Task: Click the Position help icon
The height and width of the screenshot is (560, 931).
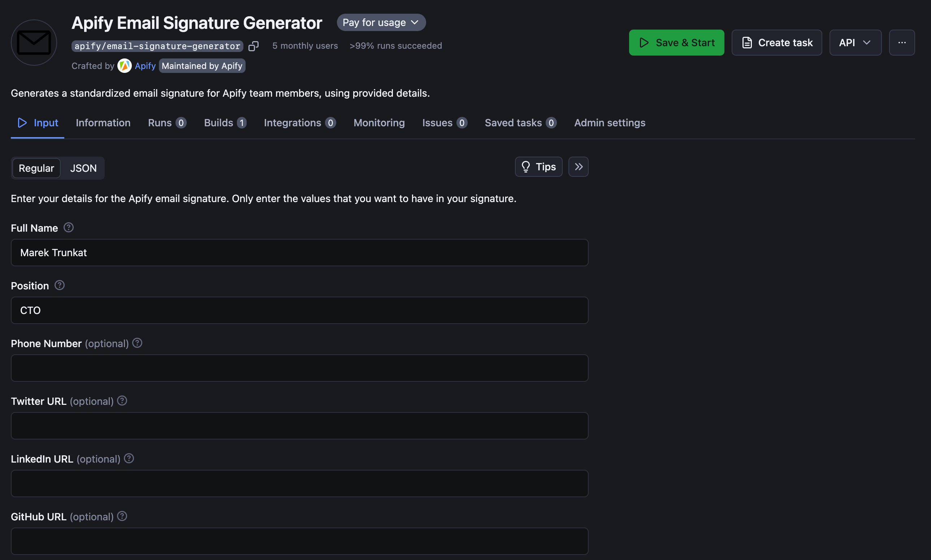Action: (59, 285)
